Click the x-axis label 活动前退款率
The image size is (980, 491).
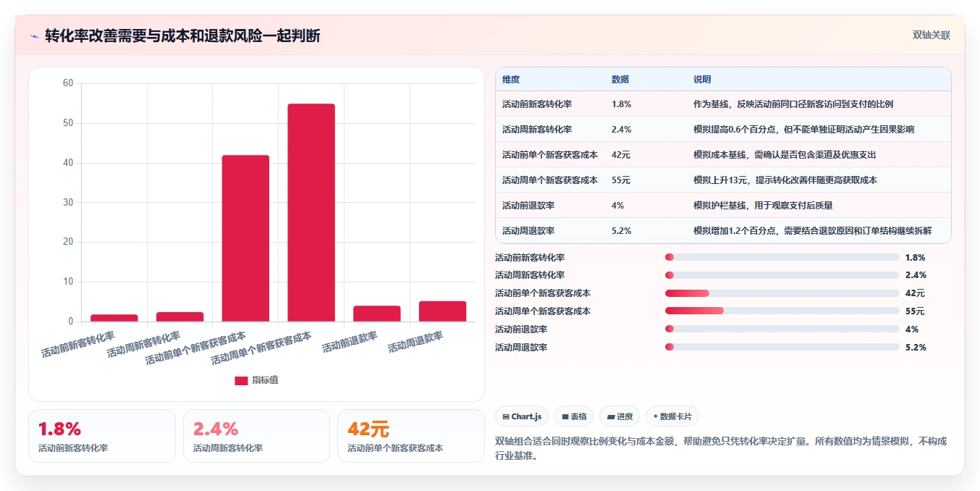click(350, 341)
